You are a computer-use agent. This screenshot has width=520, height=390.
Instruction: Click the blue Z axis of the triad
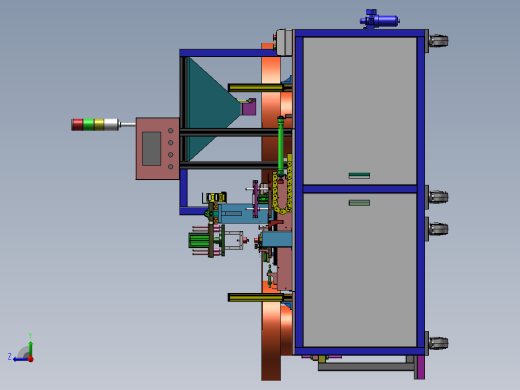21,359
